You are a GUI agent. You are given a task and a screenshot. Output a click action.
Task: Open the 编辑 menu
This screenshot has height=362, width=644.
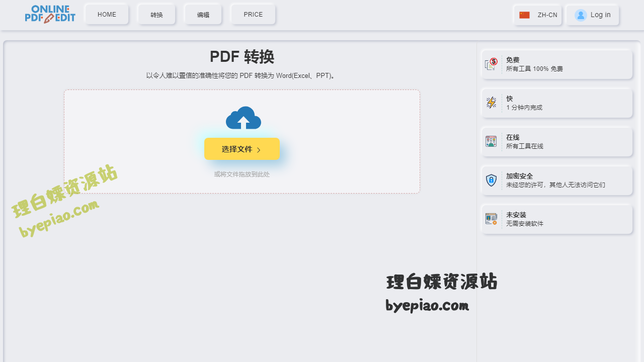pyautogui.click(x=203, y=15)
